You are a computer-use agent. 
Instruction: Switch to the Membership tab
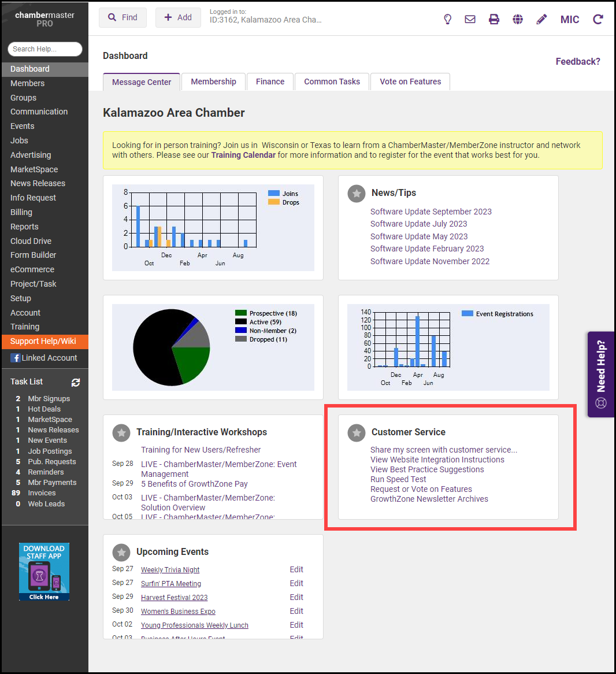[x=213, y=82]
